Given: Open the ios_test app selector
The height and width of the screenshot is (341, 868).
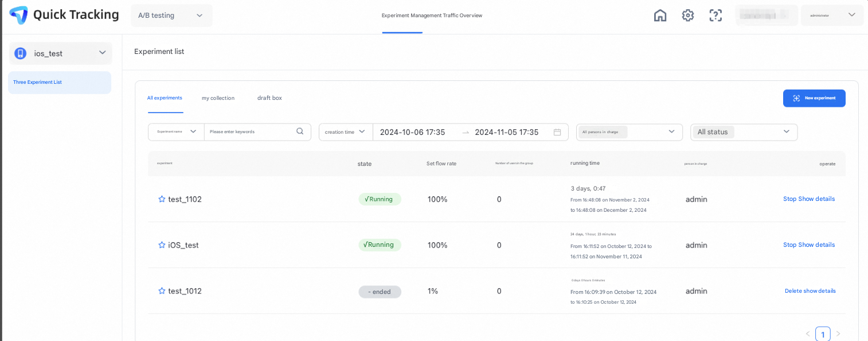Looking at the screenshot, I should [60, 53].
